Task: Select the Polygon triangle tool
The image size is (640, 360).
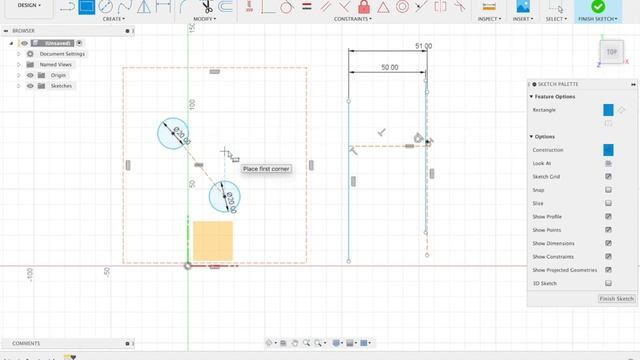Action: tap(143, 7)
